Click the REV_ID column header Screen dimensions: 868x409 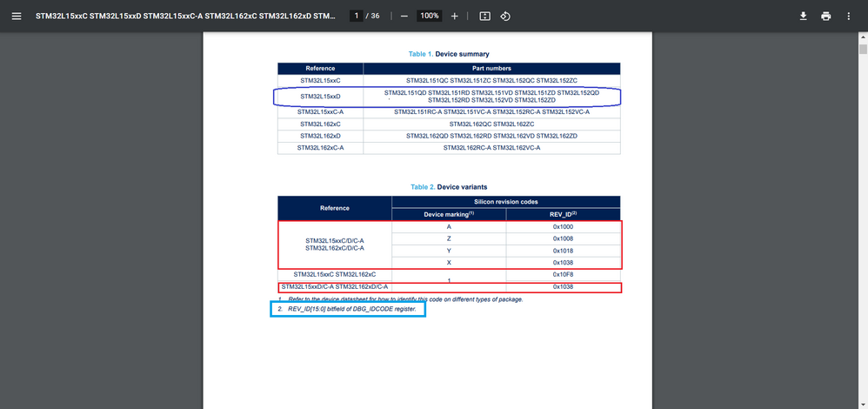click(563, 214)
